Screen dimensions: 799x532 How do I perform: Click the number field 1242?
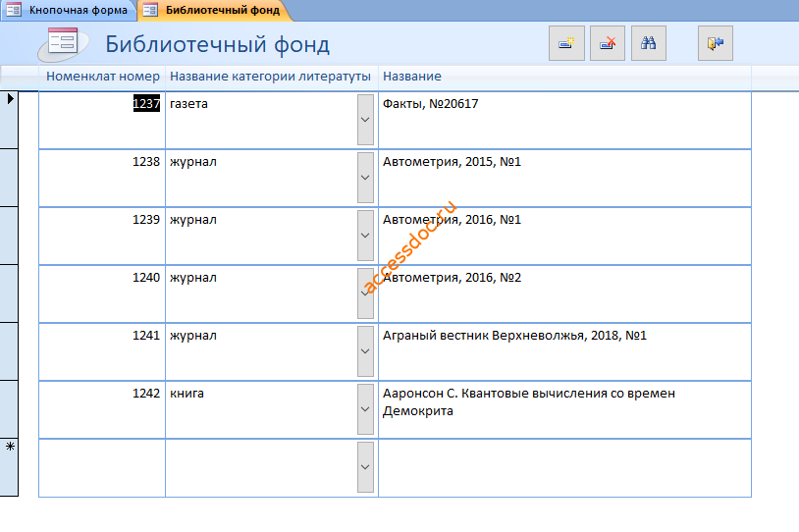102,409
